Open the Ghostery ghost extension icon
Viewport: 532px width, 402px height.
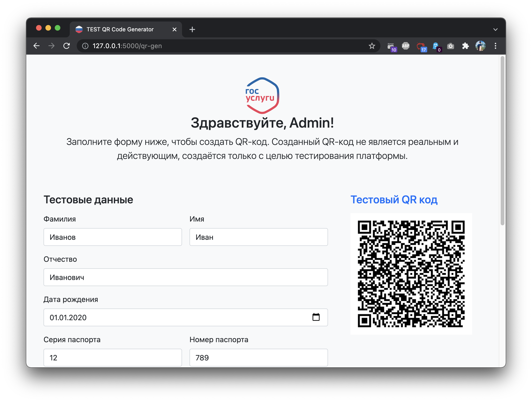pyautogui.click(x=436, y=46)
